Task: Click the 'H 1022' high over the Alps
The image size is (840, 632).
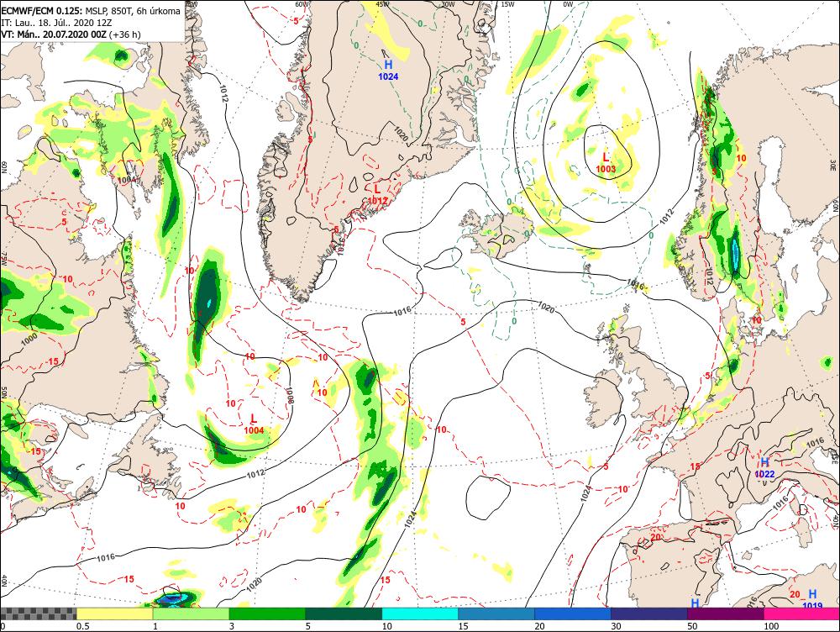Action: tap(764, 468)
